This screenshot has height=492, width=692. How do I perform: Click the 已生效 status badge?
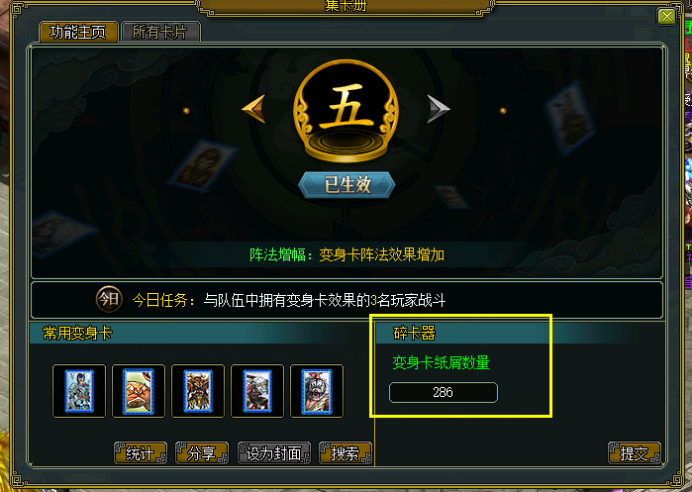[x=346, y=184]
